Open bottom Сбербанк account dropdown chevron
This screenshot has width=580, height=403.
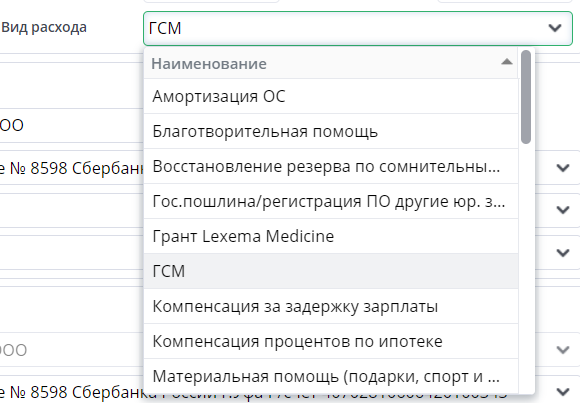(563, 391)
